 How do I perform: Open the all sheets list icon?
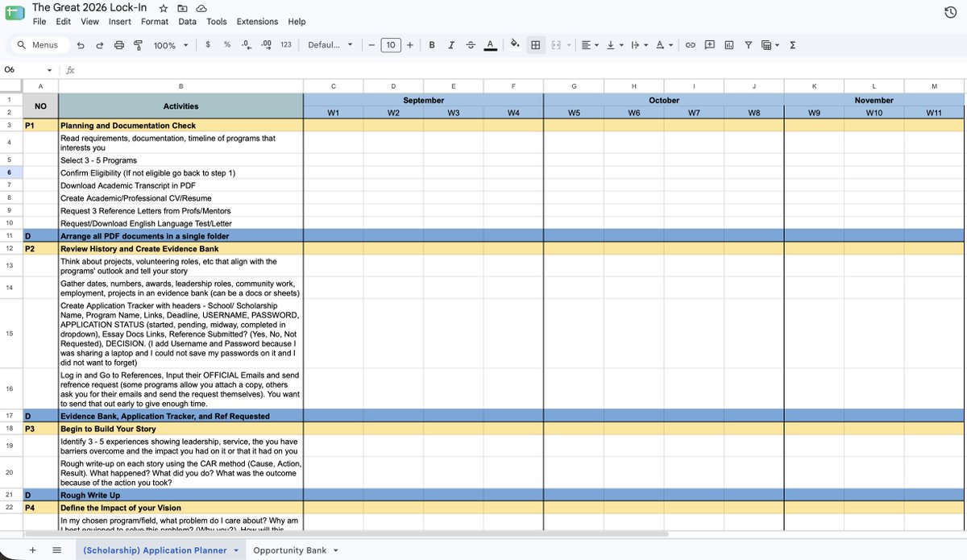click(57, 550)
